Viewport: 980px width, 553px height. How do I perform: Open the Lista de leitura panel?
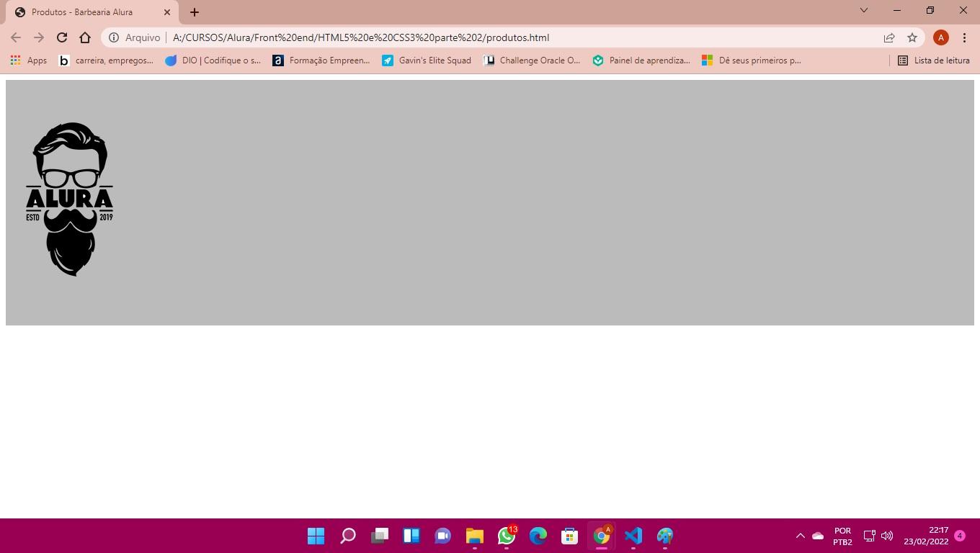click(934, 60)
